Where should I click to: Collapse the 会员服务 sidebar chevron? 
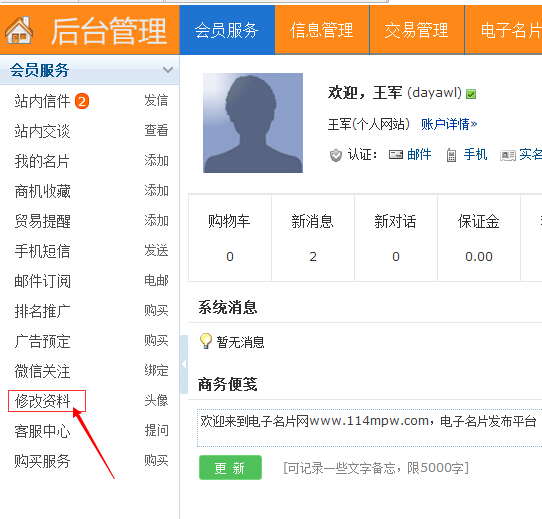point(168,70)
